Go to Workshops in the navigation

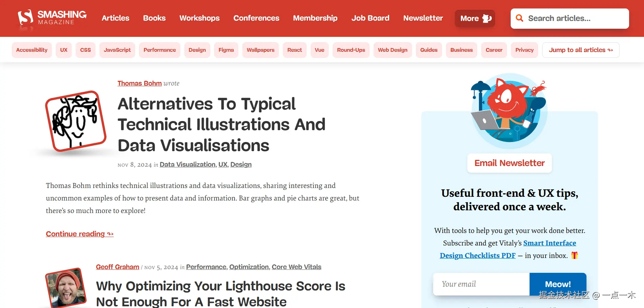coord(199,18)
